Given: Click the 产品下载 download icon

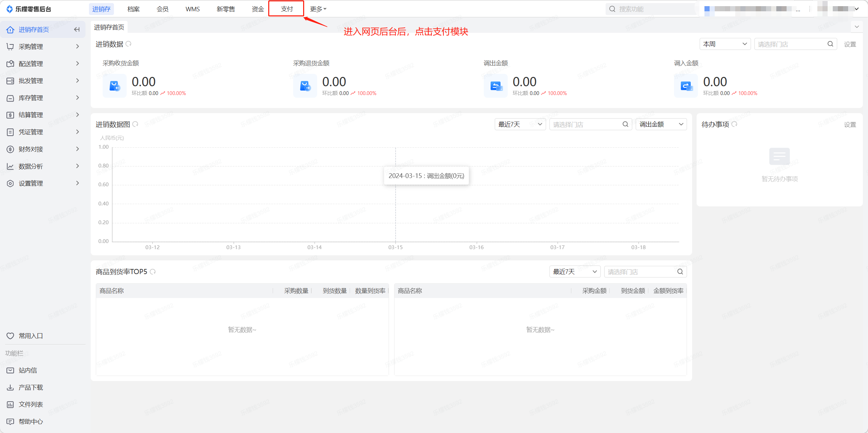Looking at the screenshot, I should tap(10, 388).
